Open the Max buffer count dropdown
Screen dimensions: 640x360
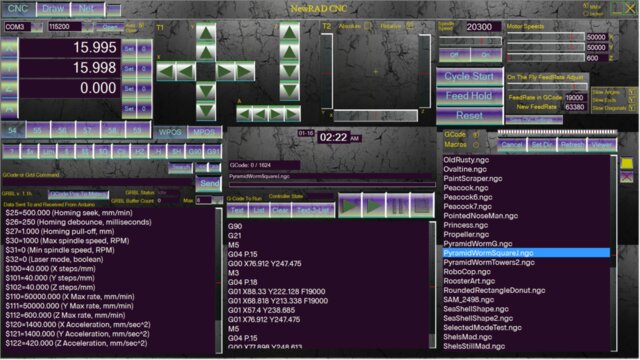(x=218, y=200)
